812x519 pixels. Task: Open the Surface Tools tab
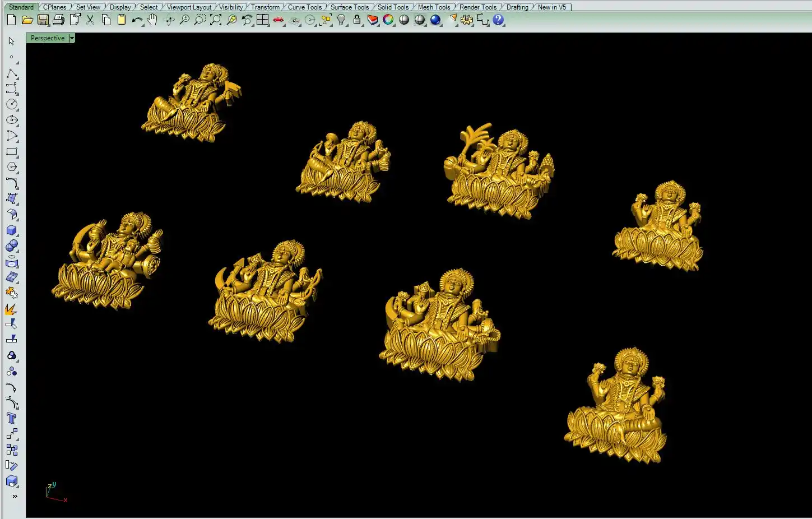coord(349,7)
